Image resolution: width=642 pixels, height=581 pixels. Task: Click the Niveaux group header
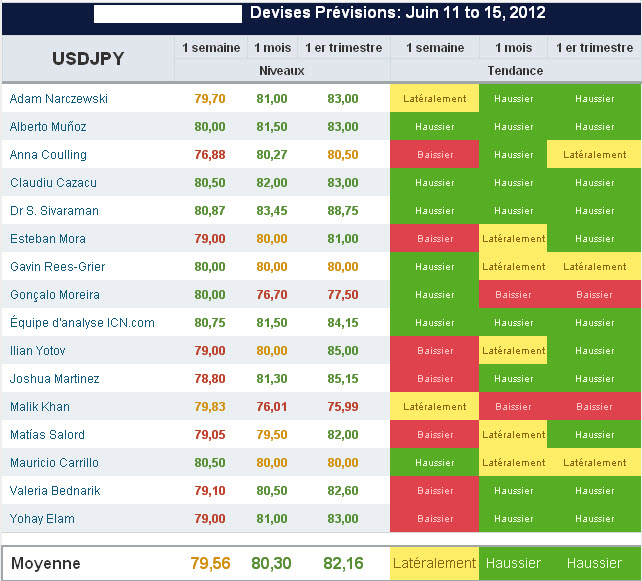coord(282,71)
